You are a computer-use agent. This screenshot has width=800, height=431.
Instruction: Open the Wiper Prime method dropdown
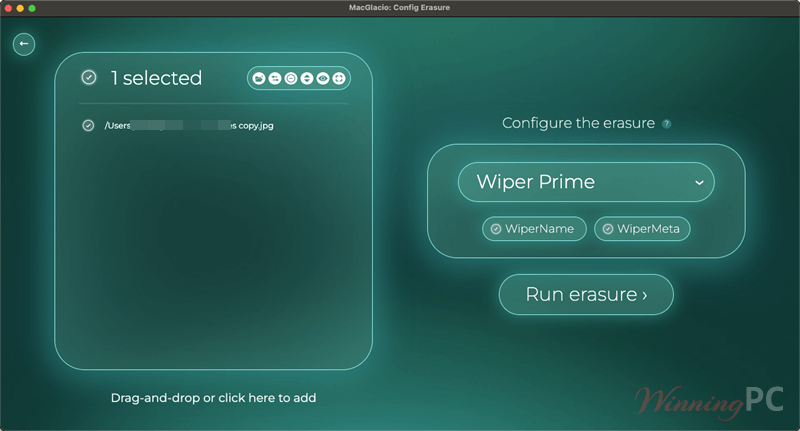pyautogui.click(x=586, y=182)
